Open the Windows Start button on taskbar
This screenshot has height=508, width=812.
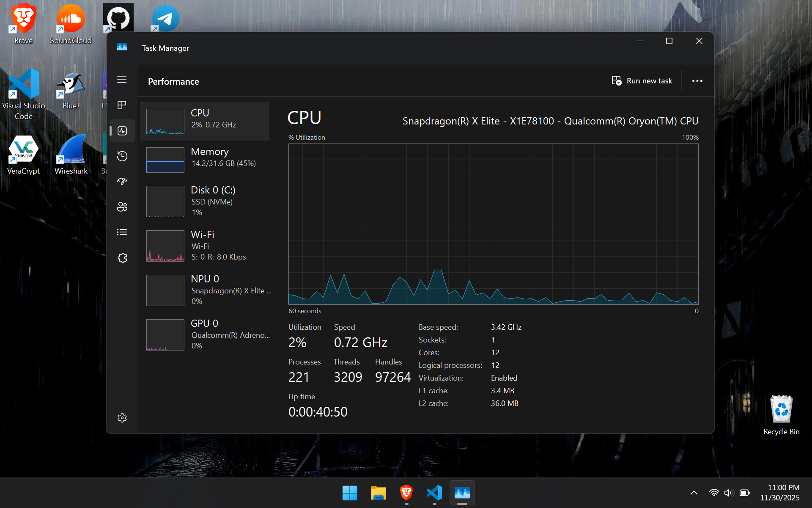[x=350, y=493]
